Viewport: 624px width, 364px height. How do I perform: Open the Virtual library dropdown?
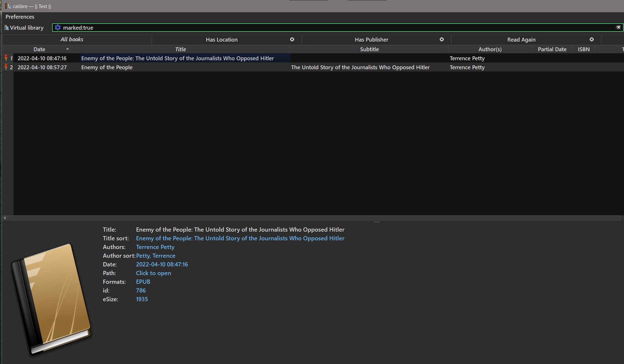(24, 28)
